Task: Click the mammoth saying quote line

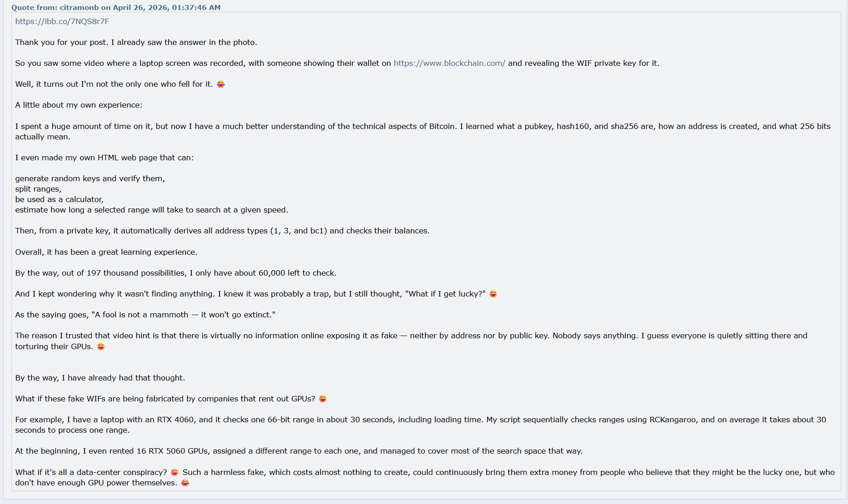Action: coord(145,315)
